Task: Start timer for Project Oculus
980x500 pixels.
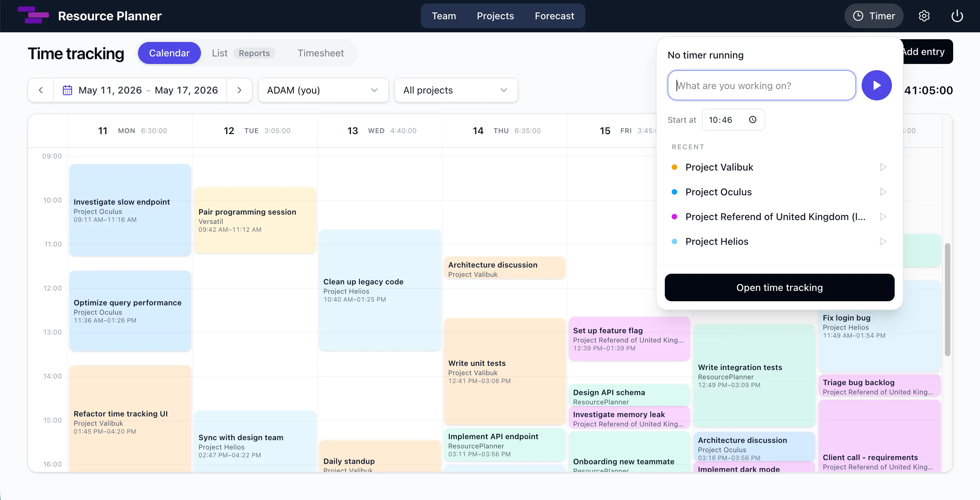Action: coord(883,192)
